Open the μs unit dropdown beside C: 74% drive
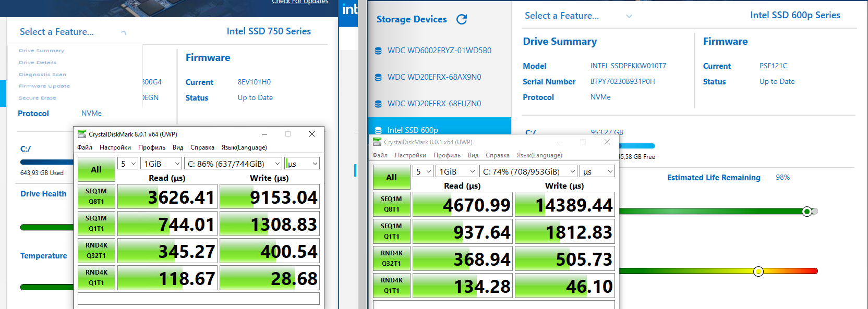 point(597,171)
